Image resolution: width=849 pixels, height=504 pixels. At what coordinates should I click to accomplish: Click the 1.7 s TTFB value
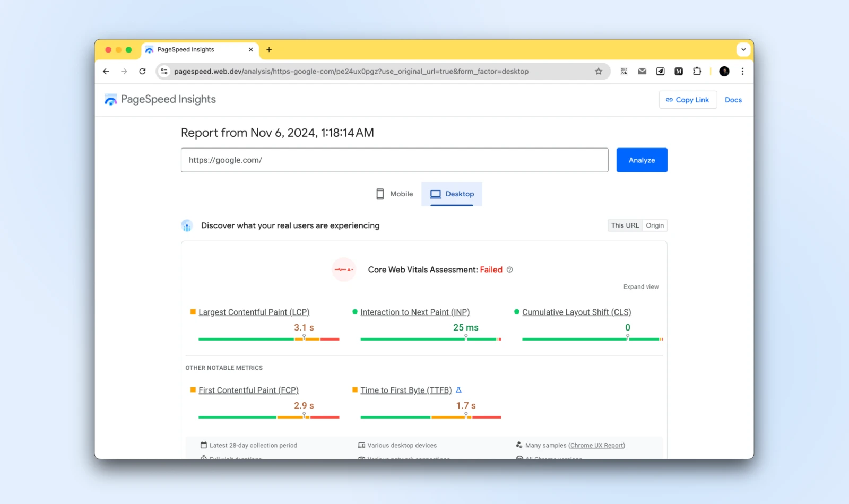pyautogui.click(x=466, y=406)
